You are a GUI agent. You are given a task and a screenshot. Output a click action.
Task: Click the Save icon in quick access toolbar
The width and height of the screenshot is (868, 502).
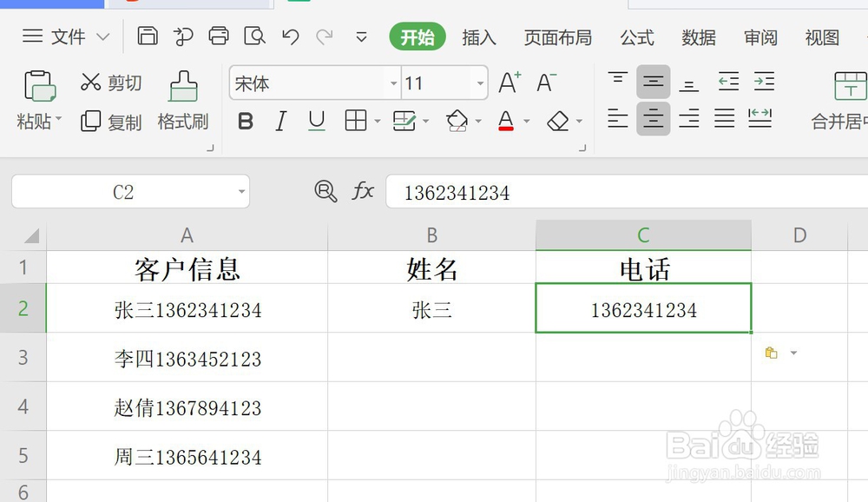148,36
